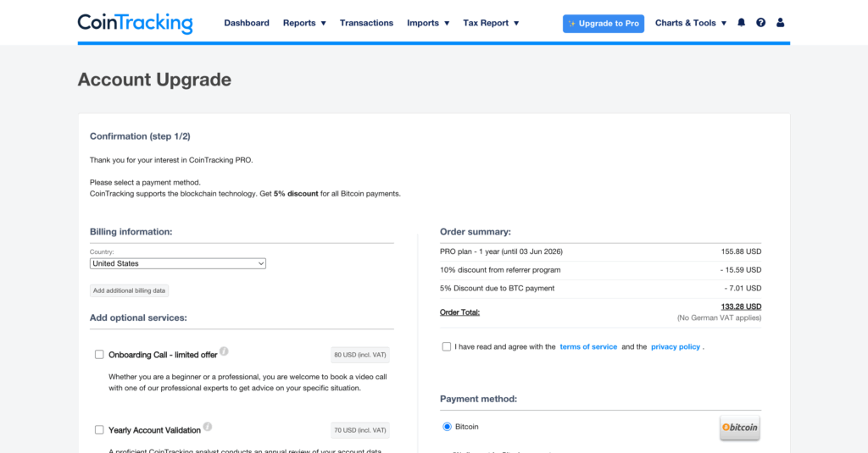This screenshot has width=868, height=453.
Task: Open the notifications bell icon
Action: [741, 23]
